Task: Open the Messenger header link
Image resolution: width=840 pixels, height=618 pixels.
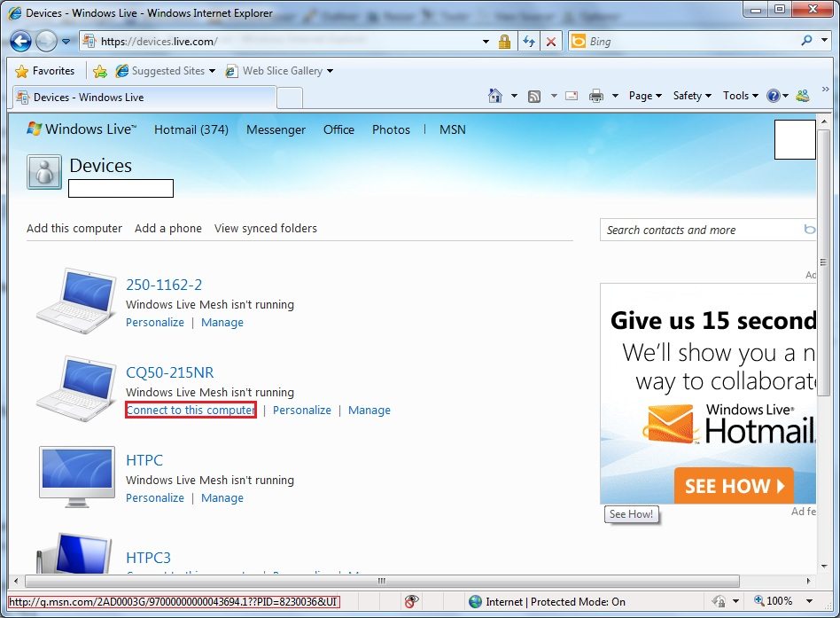Action: [x=276, y=129]
